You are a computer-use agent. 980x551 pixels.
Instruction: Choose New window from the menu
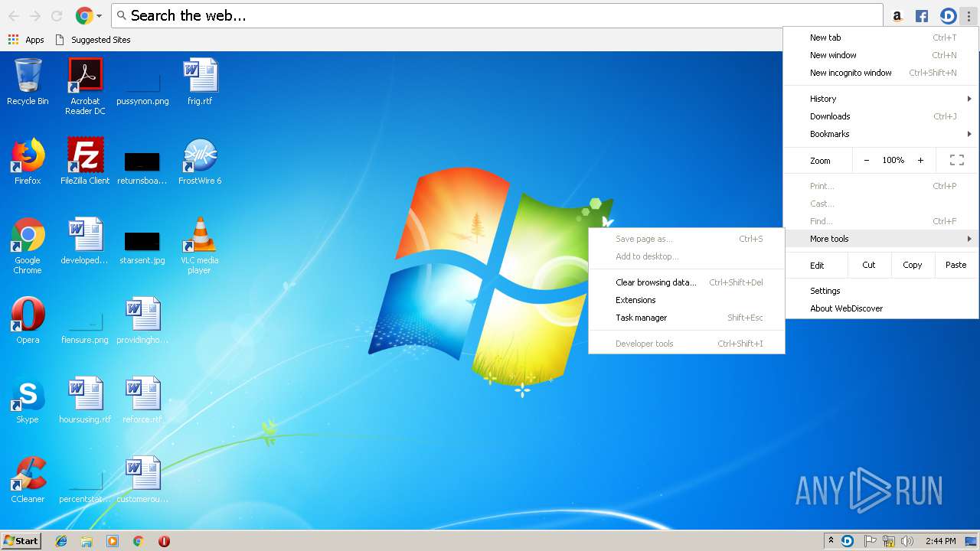(x=881, y=55)
